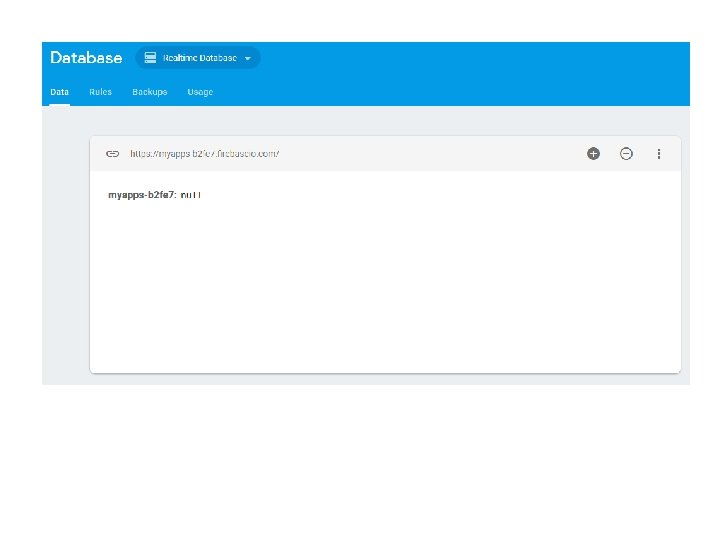This screenshot has height=540, width=720.
Task: Open the Realtime Database dropdown arrow
Action: (x=248, y=58)
